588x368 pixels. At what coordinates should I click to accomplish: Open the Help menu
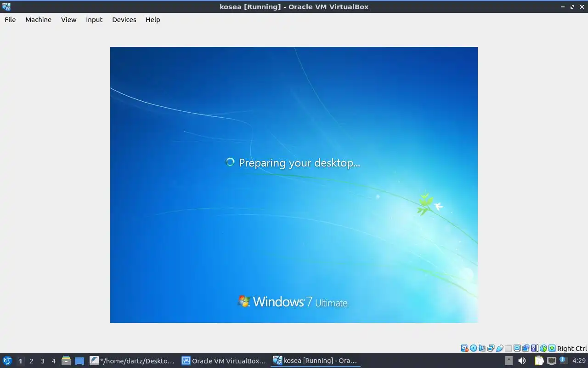point(153,20)
